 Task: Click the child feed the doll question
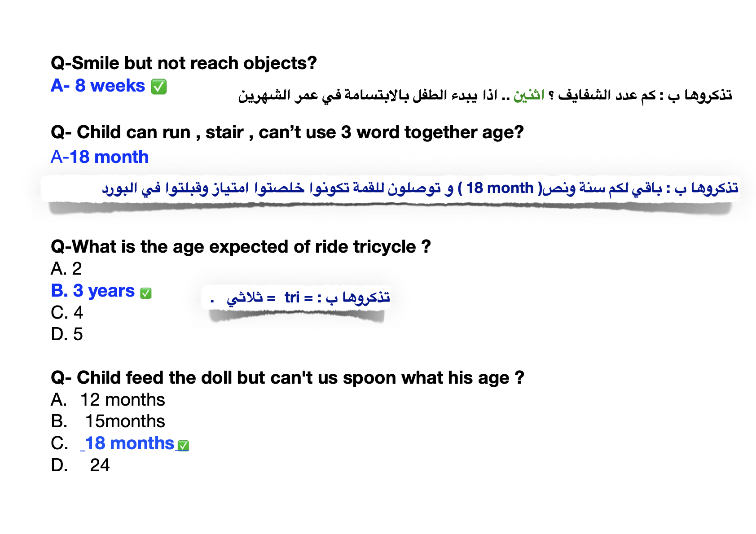[287, 378]
